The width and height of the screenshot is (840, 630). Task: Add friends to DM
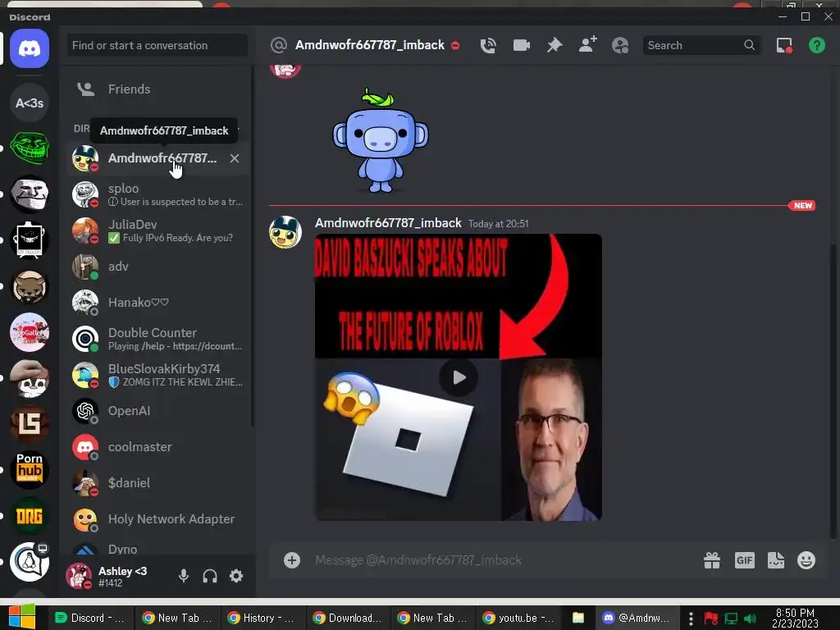[x=587, y=45]
